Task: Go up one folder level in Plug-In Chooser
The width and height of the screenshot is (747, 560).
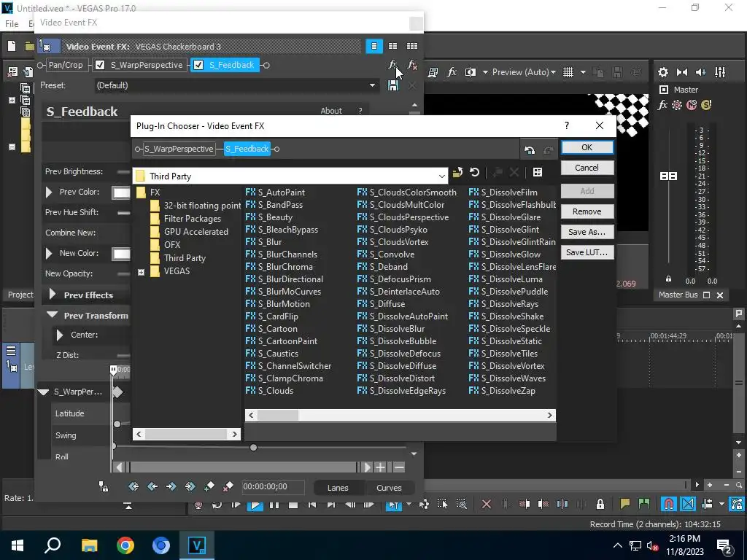Action: [457, 172]
